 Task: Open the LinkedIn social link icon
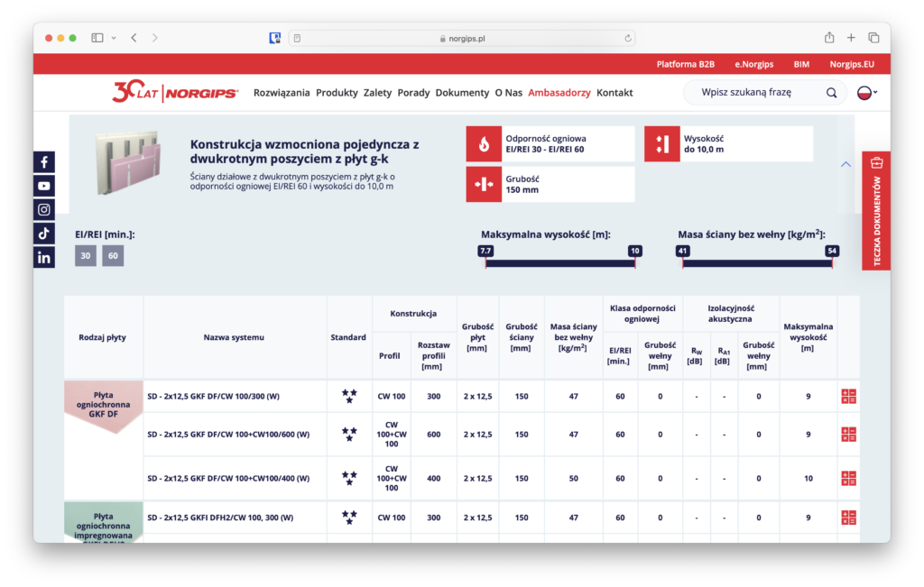tap(44, 257)
